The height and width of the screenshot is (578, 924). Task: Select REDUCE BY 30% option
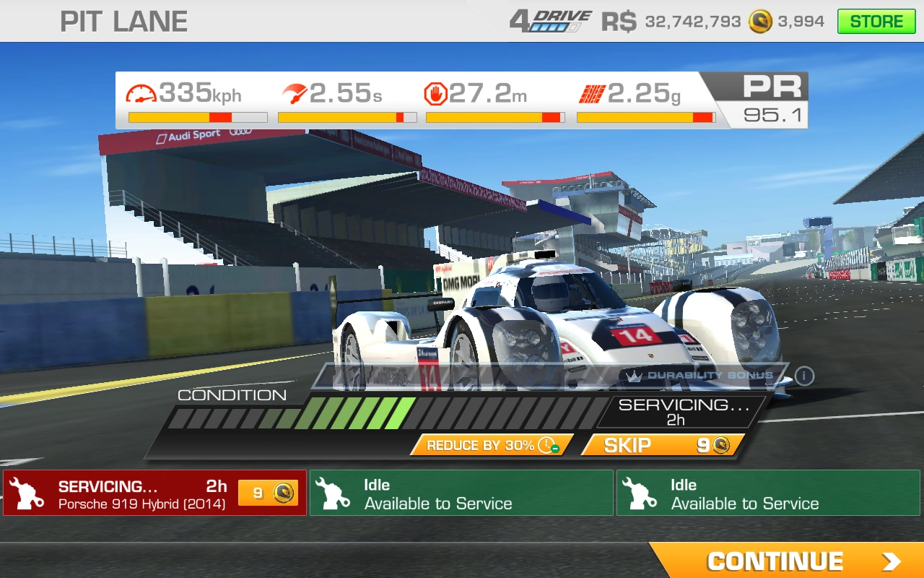click(x=492, y=445)
